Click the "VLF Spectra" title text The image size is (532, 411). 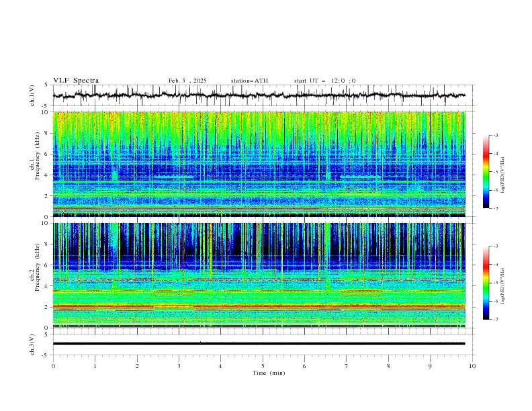[76, 81]
